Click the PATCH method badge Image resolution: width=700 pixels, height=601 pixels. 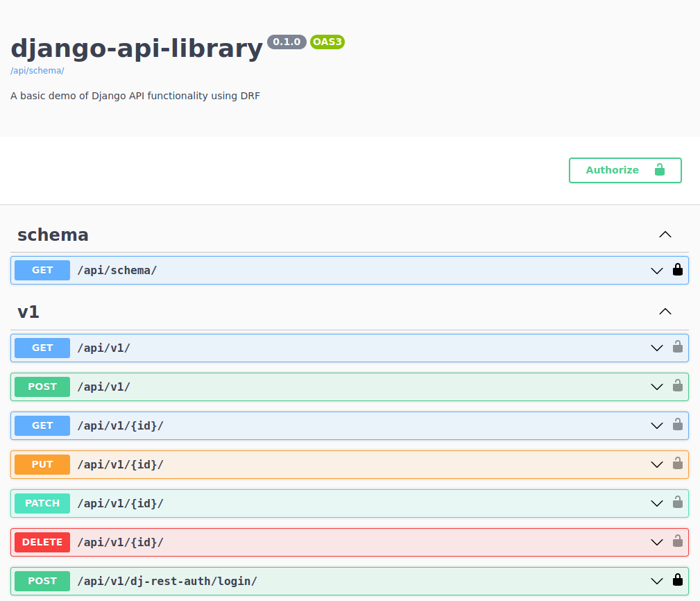42,503
